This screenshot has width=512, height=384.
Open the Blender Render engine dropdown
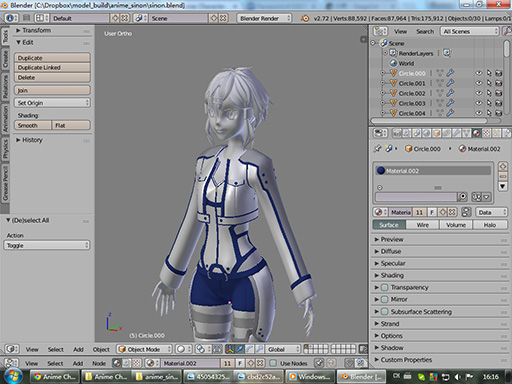[x=264, y=18]
